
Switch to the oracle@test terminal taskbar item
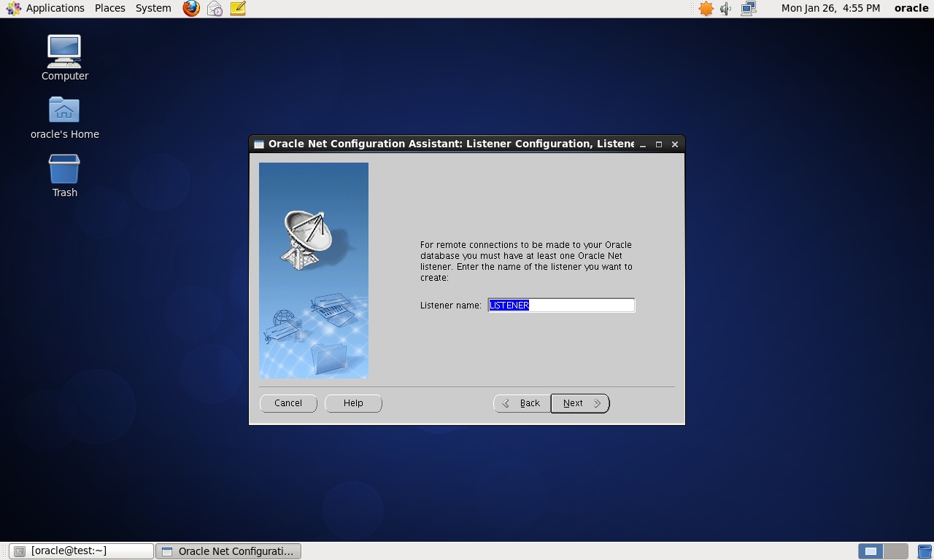click(x=82, y=551)
